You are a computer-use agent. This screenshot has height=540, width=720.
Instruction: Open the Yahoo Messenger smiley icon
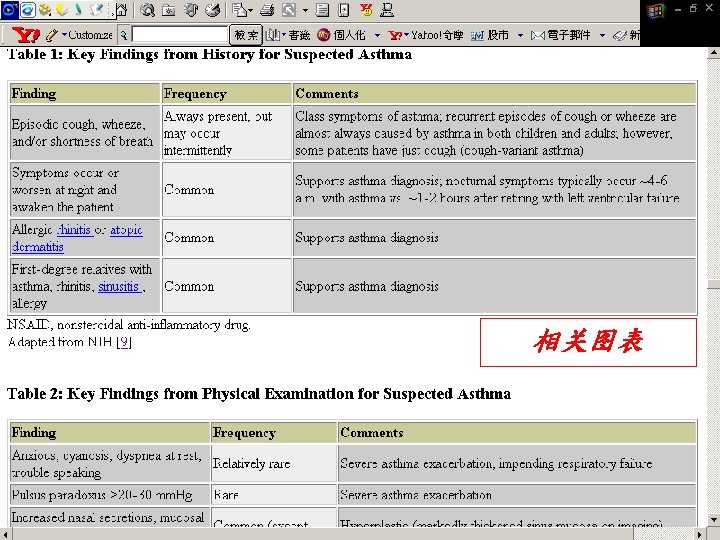tap(366, 10)
